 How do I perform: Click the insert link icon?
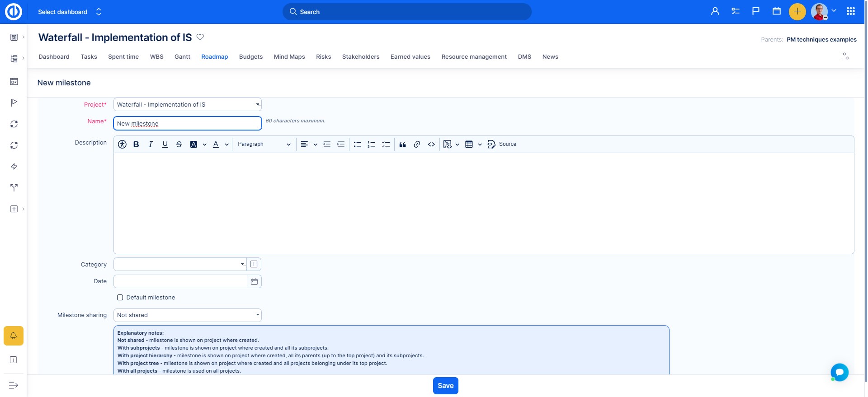[x=417, y=145]
